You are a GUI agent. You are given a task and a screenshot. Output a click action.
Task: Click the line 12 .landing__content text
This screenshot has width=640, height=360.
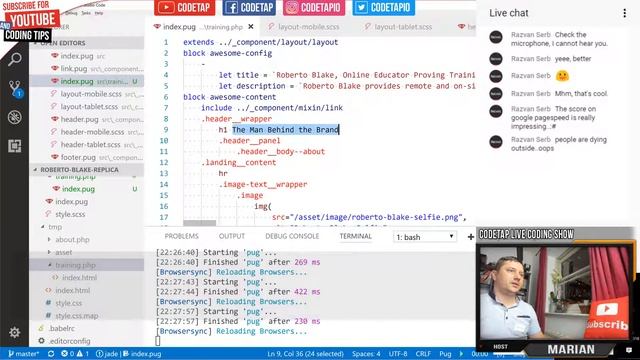pyautogui.click(x=238, y=162)
